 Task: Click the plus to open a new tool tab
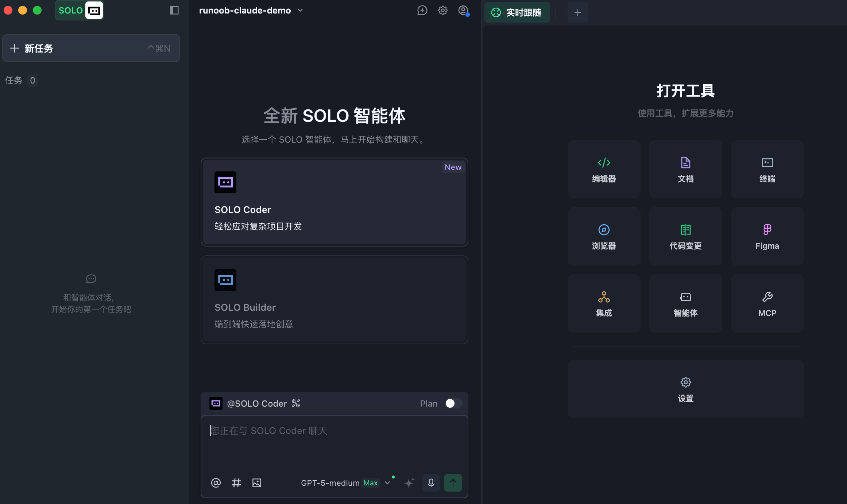click(577, 12)
